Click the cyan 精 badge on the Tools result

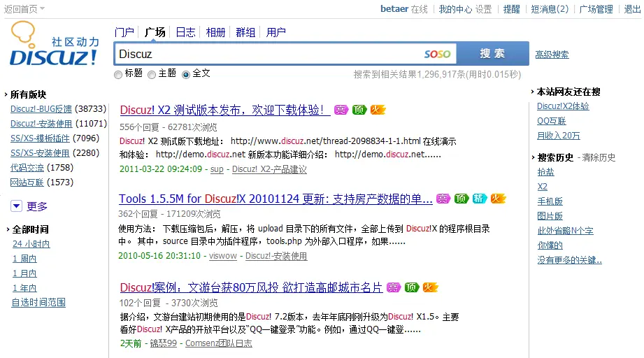click(x=480, y=199)
